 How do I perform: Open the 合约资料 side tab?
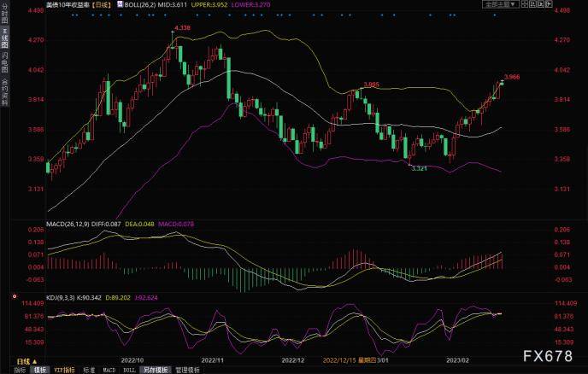[4, 92]
